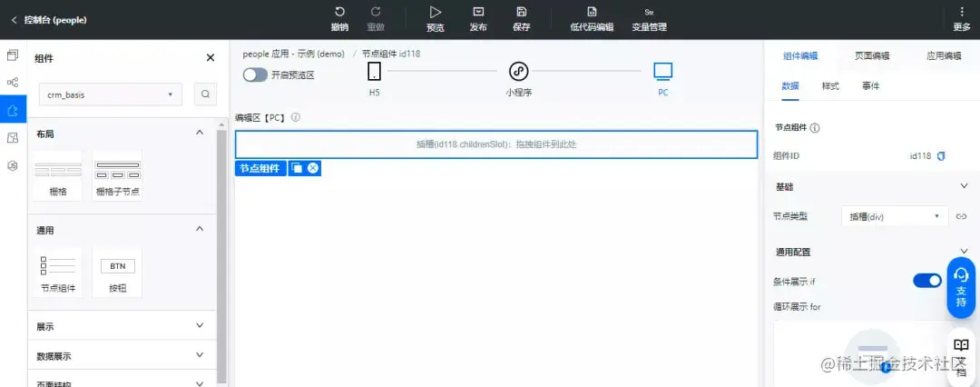Viewport: 980px width, 387px height.
Task: Click breadcrumb people 应用 - 示例 (demo)
Action: 294,54
